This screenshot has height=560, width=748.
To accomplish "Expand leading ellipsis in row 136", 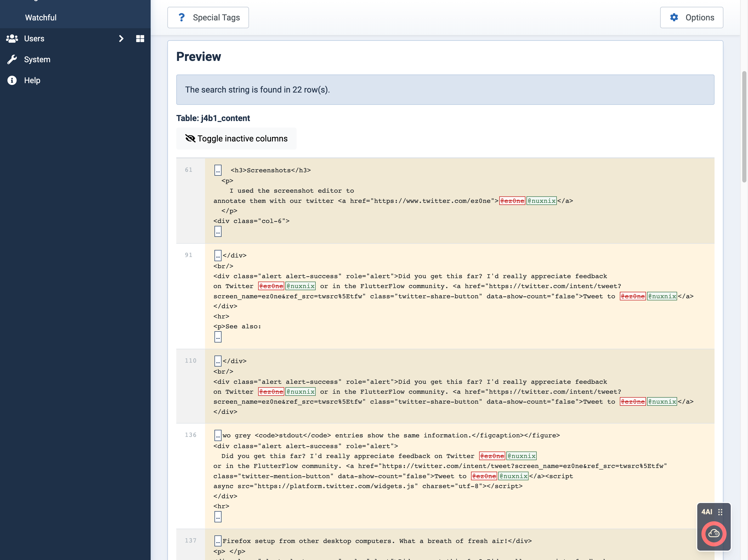I will (x=218, y=435).
